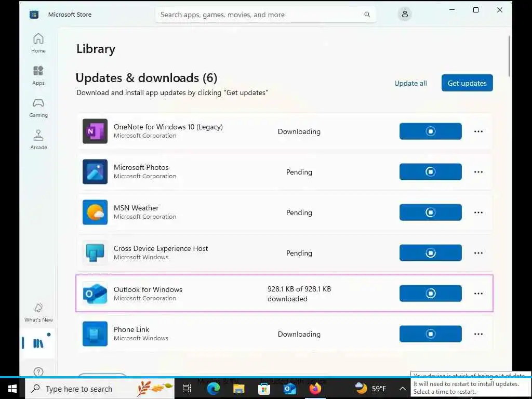Click the MSN Weather app icon
The width and height of the screenshot is (532, 399).
pos(95,212)
